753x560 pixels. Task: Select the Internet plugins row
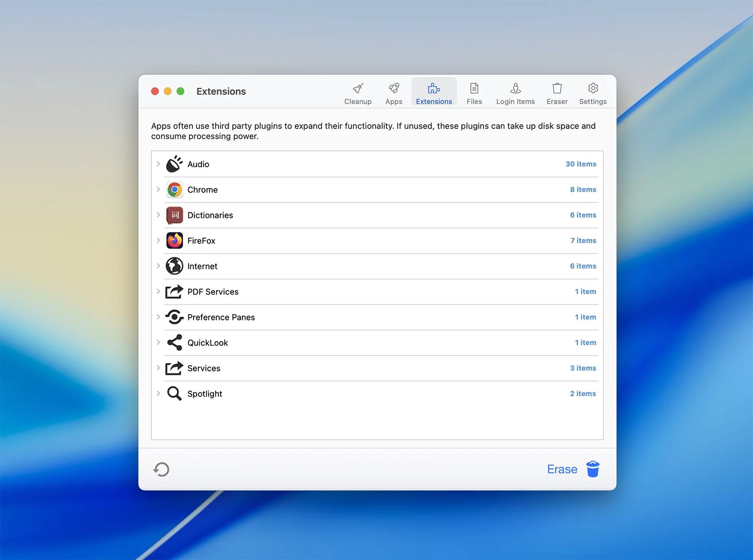coord(202,266)
